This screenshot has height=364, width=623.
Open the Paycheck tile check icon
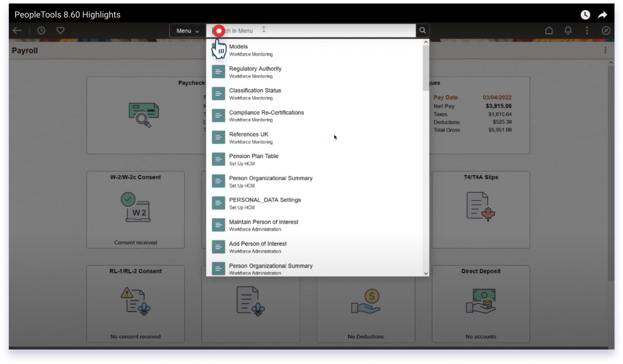[x=144, y=115]
